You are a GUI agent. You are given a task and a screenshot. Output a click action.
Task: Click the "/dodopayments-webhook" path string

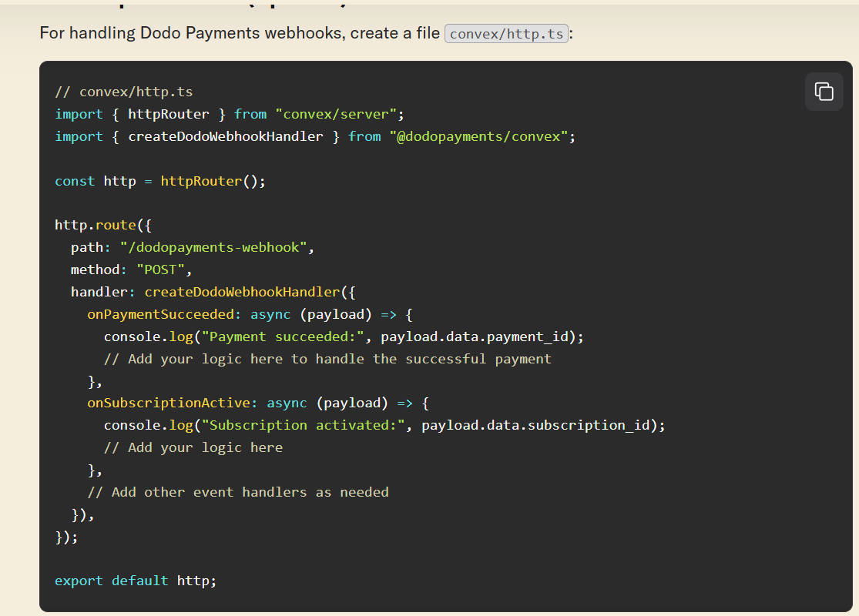(213, 247)
